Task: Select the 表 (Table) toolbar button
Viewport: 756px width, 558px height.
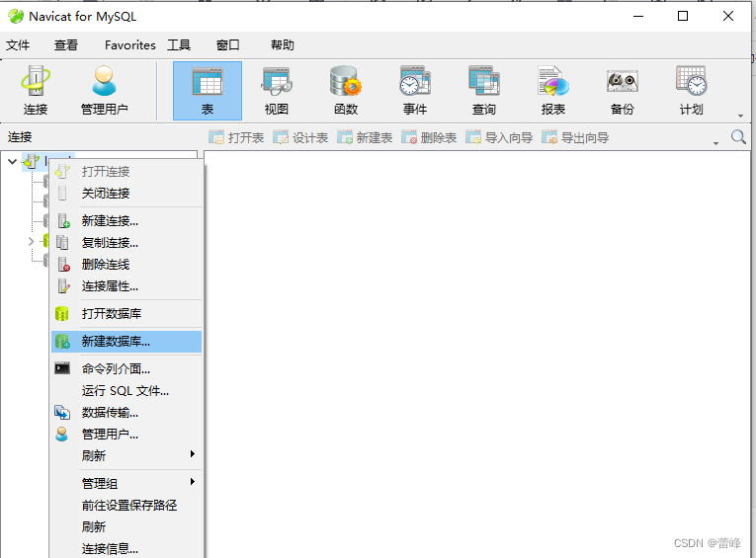Action: 208,91
